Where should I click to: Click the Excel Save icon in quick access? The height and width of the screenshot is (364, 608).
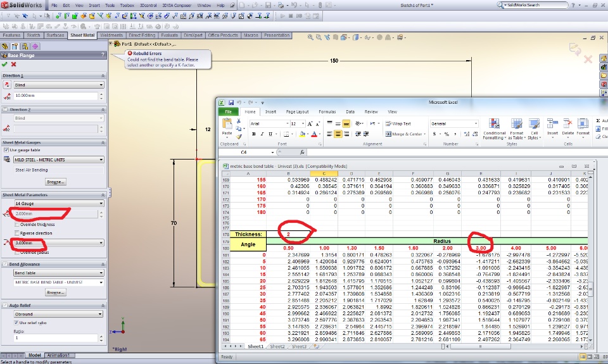tap(231, 103)
